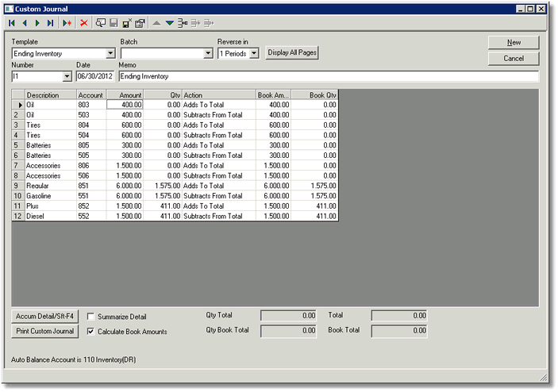Click the Action column header
This screenshot has height=392, width=558.
tap(219, 95)
